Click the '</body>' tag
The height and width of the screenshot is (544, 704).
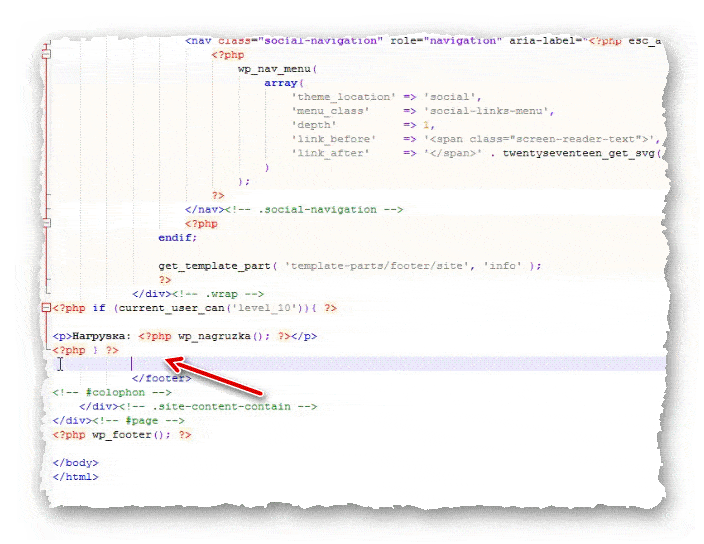[x=75, y=463]
